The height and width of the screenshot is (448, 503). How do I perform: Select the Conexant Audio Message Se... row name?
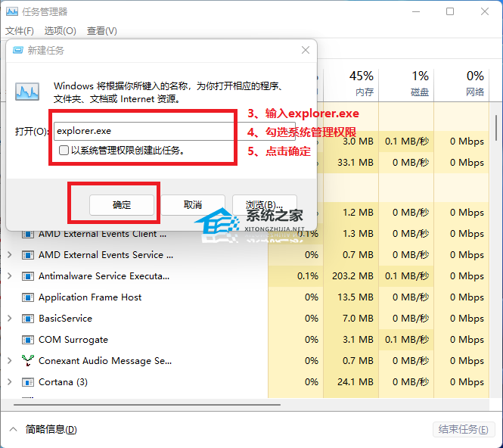(105, 361)
